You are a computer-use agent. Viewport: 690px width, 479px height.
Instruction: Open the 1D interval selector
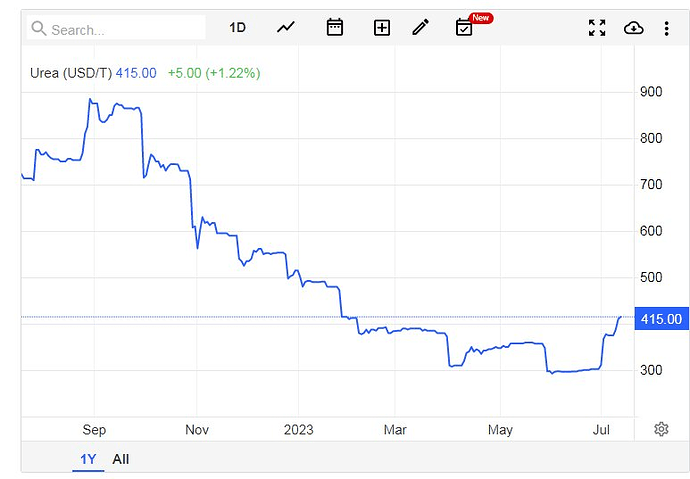coord(237,28)
